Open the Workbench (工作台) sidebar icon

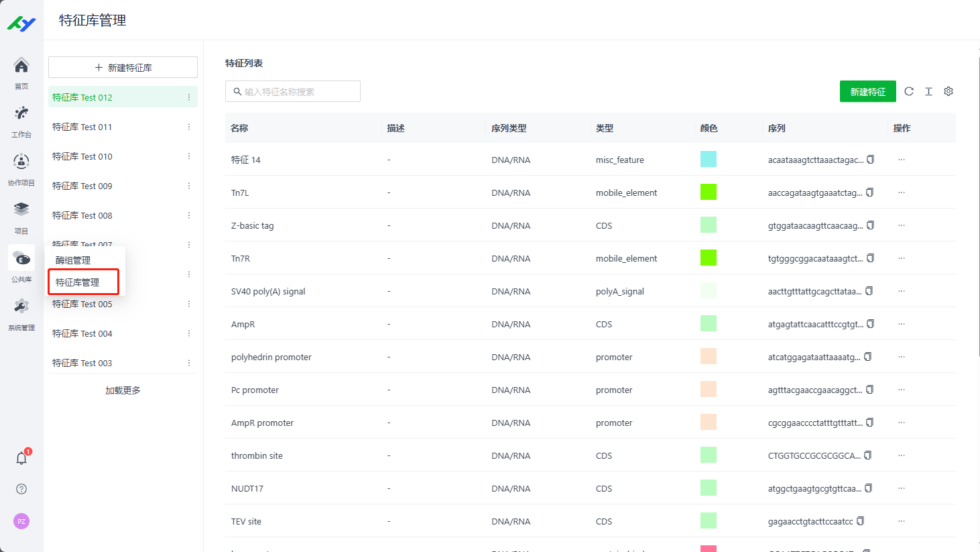coord(21,113)
